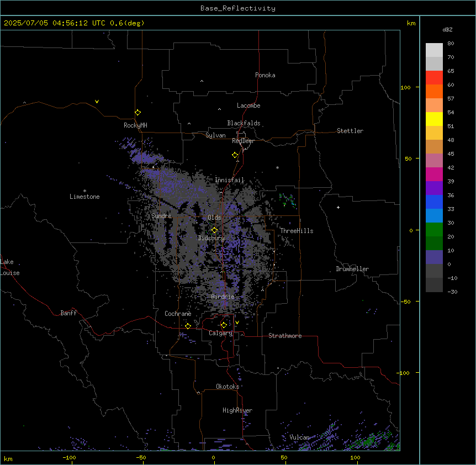The width and height of the screenshot is (476, 465).
Task: Click the slate-purple 10-0 dBZ legend swatch
Action: (434, 257)
